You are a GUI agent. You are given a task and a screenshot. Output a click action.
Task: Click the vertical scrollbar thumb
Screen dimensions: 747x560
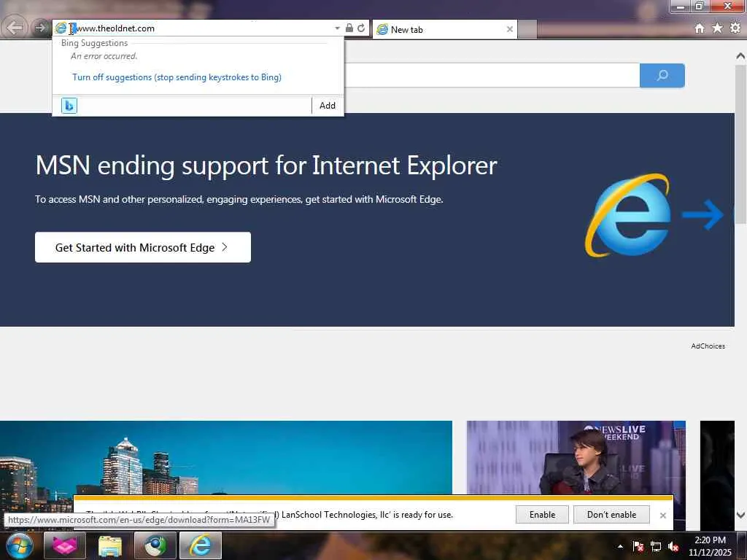click(741, 144)
